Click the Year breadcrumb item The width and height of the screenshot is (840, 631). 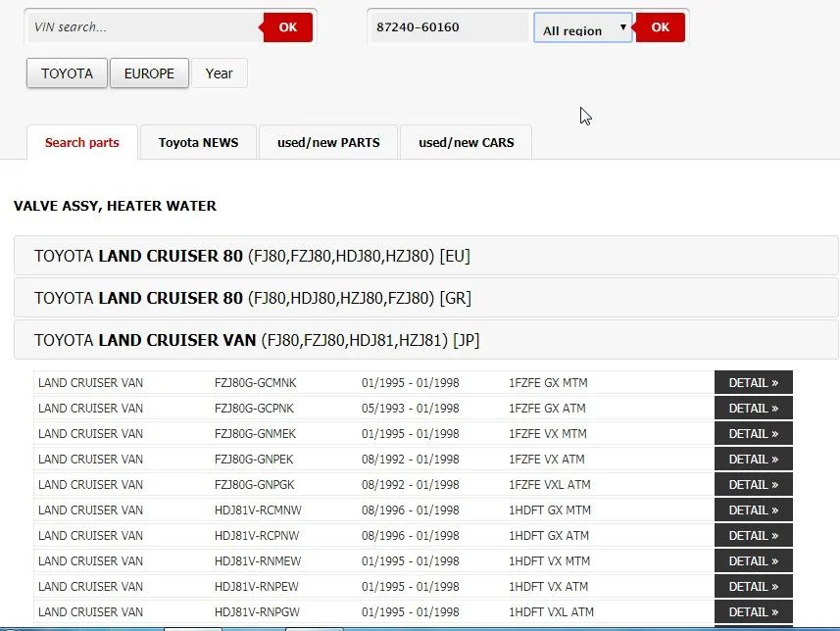[x=220, y=73]
